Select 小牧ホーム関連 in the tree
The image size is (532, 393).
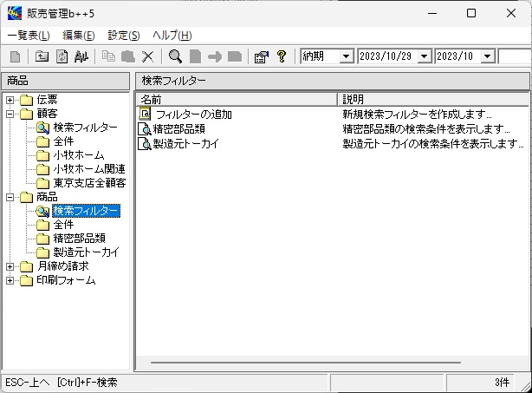(89, 169)
